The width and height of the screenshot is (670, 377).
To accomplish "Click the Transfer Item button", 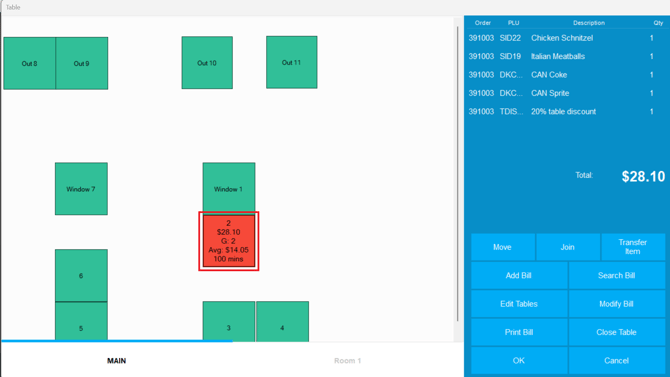I will click(633, 247).
